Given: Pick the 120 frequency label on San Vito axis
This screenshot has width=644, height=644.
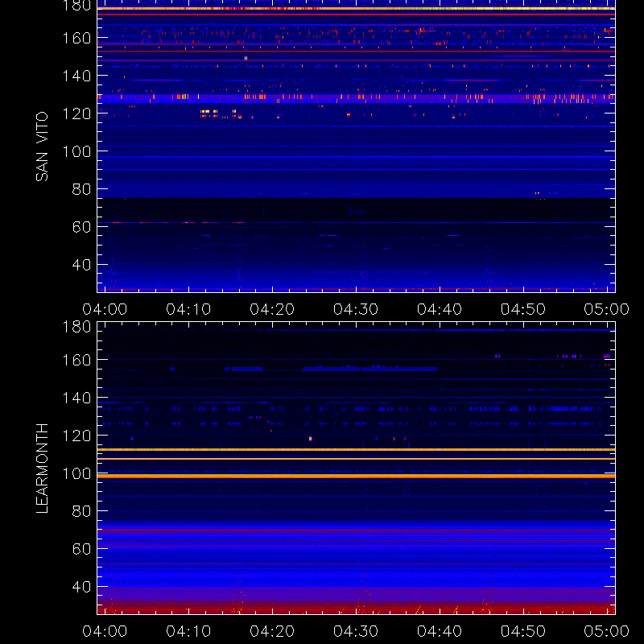Looking at the screenshot, I should coord(76,114).
